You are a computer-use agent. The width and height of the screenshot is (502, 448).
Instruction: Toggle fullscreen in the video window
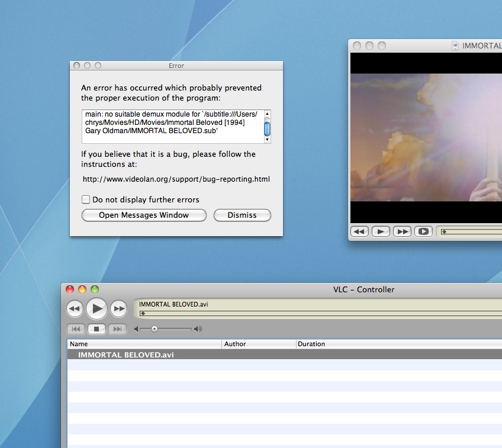tap(423, 231)
